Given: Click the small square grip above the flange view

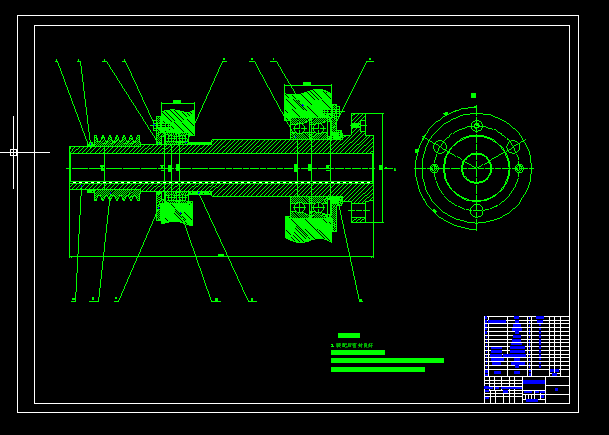Looking at the screenshot, I should [x=473, y=96].
